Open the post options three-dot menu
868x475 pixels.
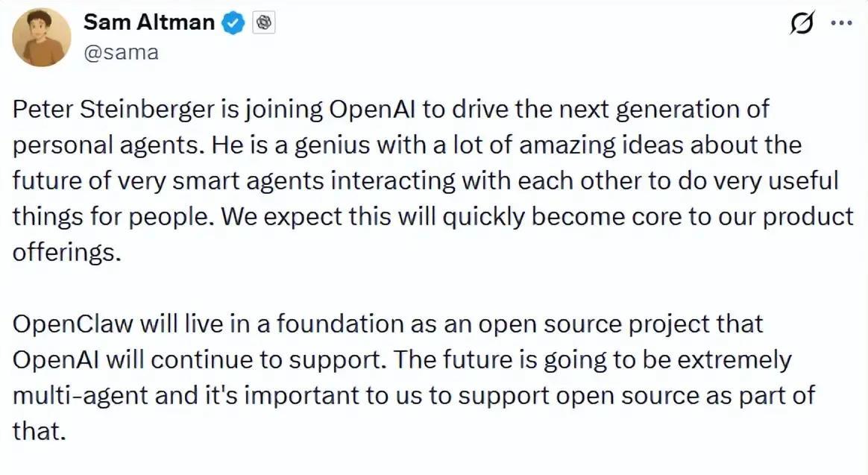click(843, 24)
